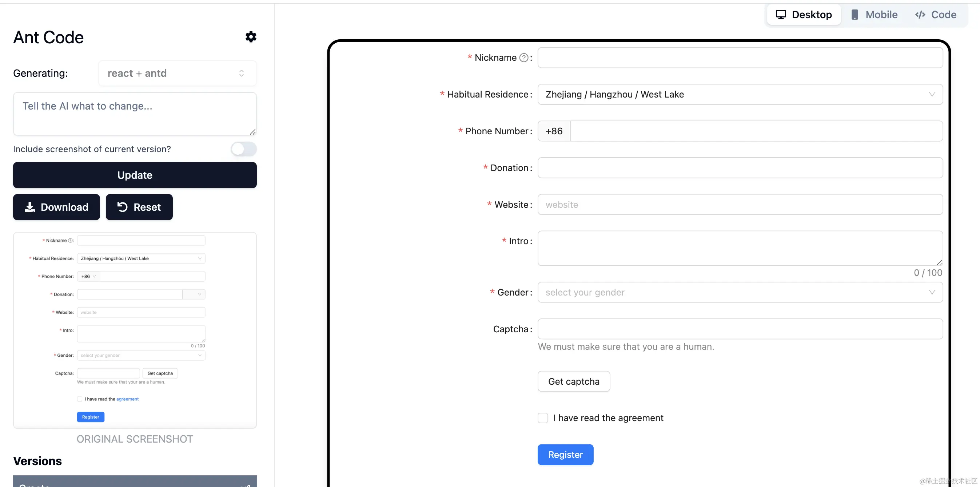Check the 'I have read the agreement' box

pyautogui.click(x=543, y=418)
